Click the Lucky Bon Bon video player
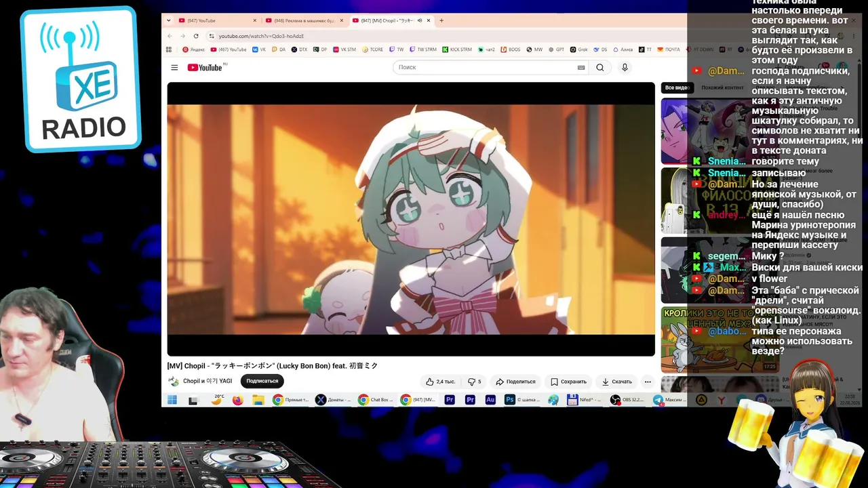868x488 pixels. [x=411, y=219]
